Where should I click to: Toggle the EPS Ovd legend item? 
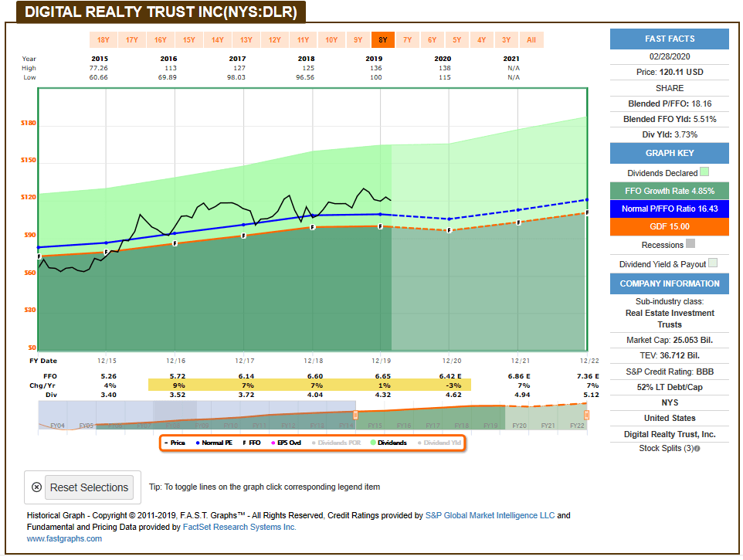point(287,443)
